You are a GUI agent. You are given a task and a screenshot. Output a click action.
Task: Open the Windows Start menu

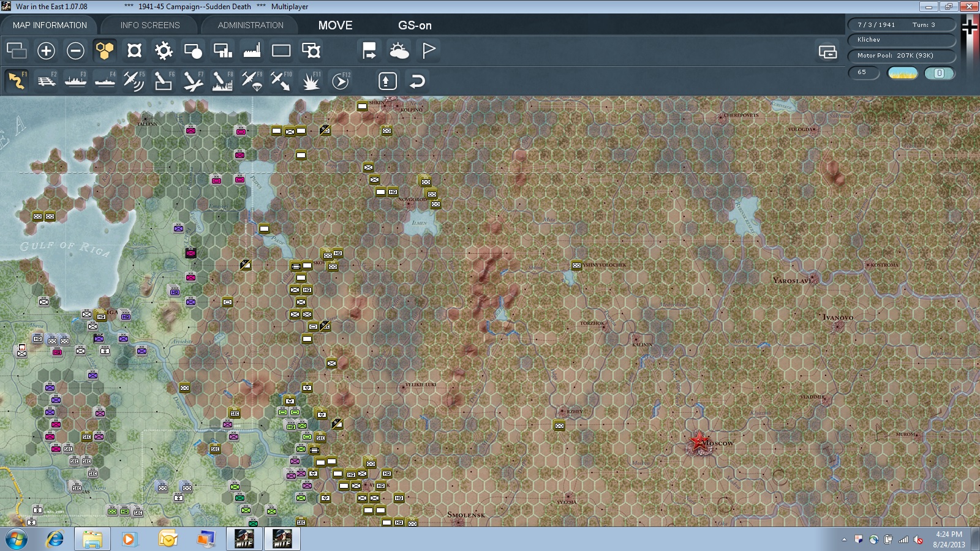click(x=16, y=539)
